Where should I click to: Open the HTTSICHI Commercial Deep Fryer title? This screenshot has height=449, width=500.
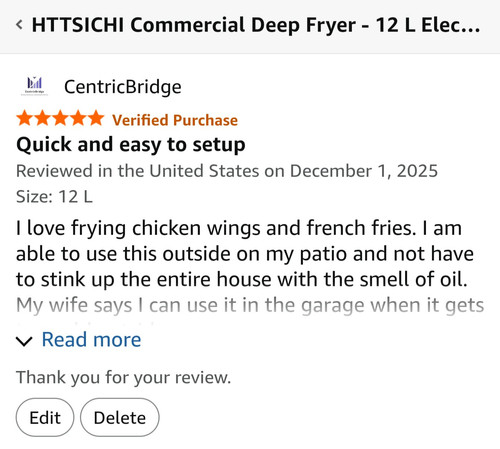[x=256, y=25]
